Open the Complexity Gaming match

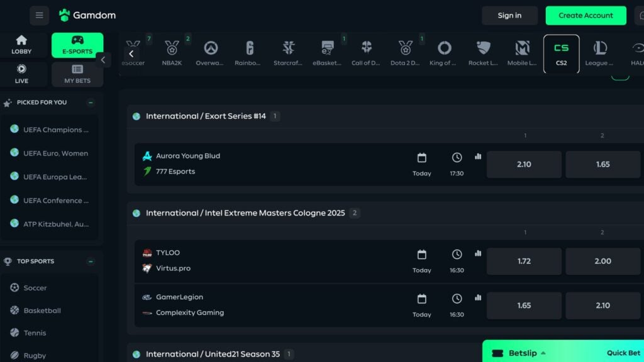coord(190,312)
